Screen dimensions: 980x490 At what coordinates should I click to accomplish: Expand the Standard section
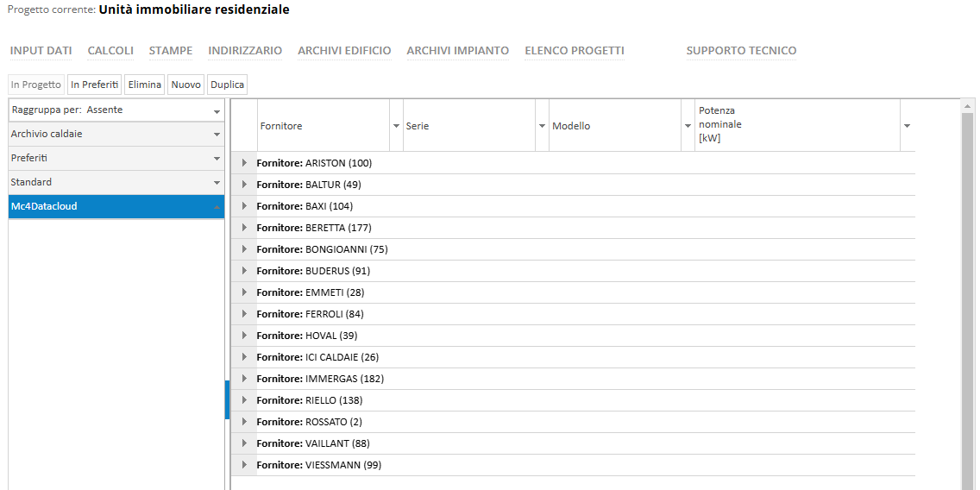click(x=116, y=183)
